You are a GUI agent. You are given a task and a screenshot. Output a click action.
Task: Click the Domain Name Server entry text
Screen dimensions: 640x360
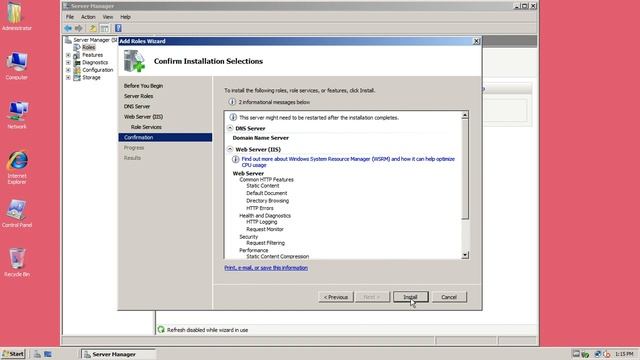point(260,138)
